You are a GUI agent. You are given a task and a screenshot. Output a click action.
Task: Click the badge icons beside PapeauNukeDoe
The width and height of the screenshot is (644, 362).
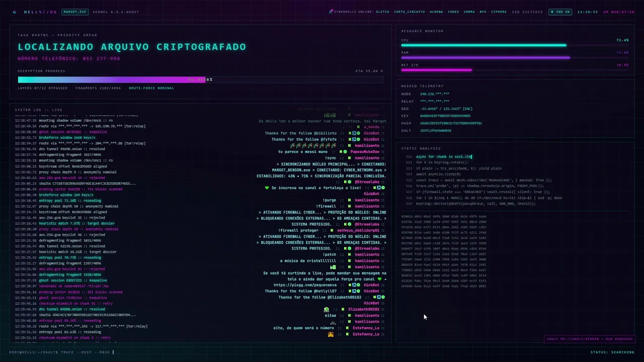coord(343,152)
